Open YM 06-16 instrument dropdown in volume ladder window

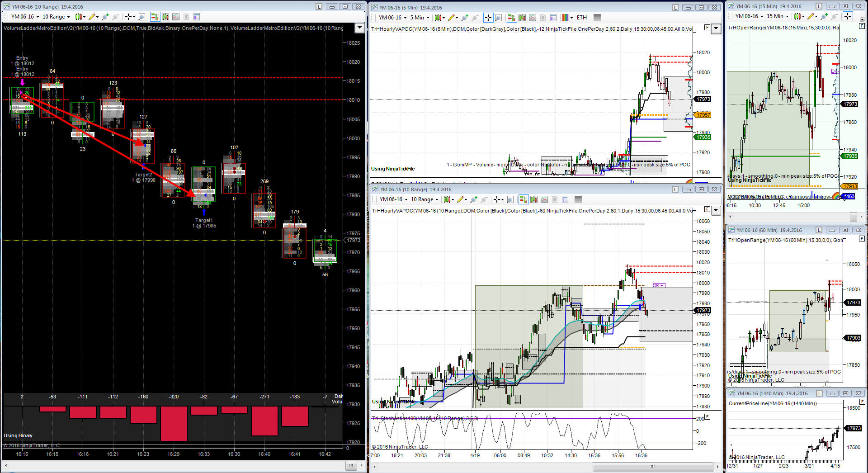[24, 17]
